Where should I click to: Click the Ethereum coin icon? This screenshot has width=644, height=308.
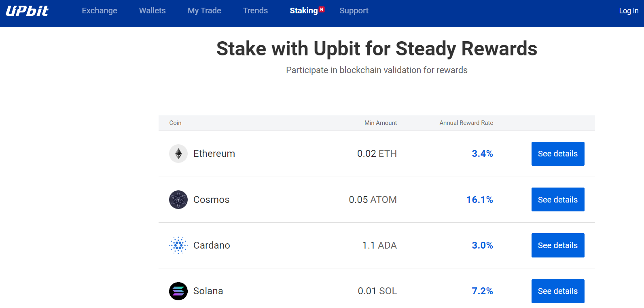(x=178, y=154)
